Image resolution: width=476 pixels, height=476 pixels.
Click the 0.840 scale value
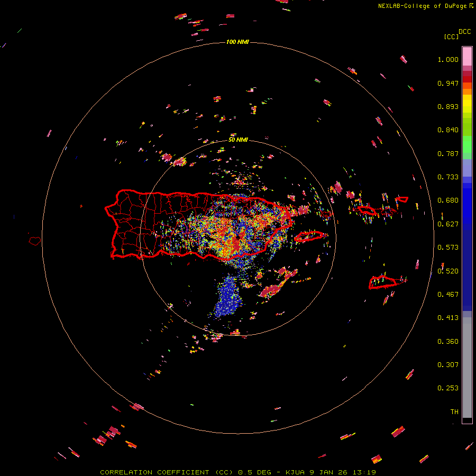tap(448, 130)
